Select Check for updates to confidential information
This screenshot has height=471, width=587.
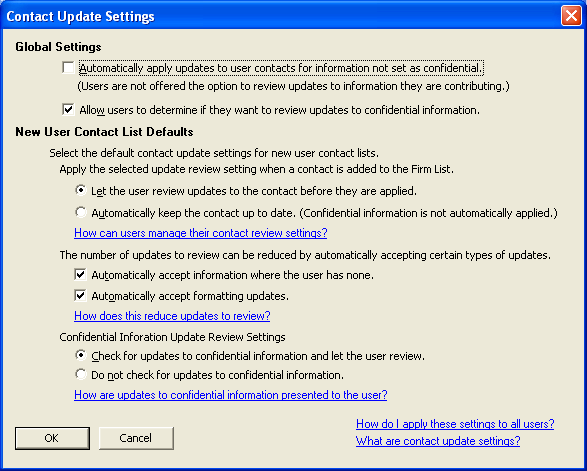click(x=80, y=355)
